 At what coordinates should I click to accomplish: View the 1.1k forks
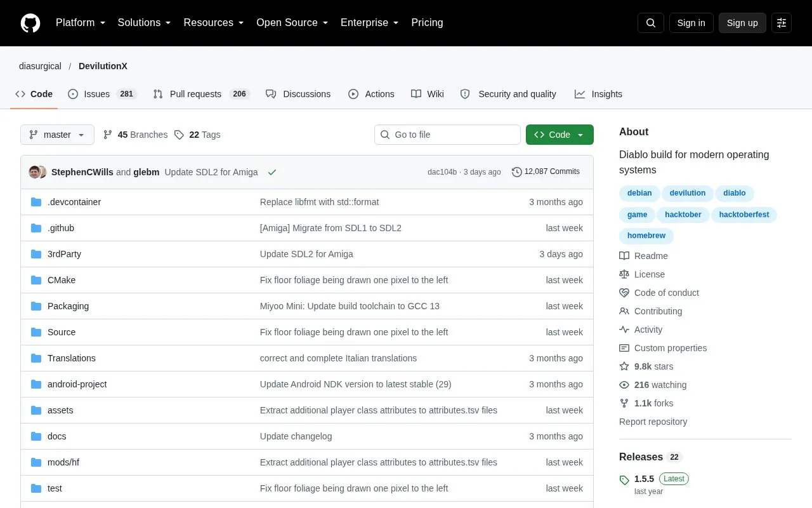pos(646,403)
